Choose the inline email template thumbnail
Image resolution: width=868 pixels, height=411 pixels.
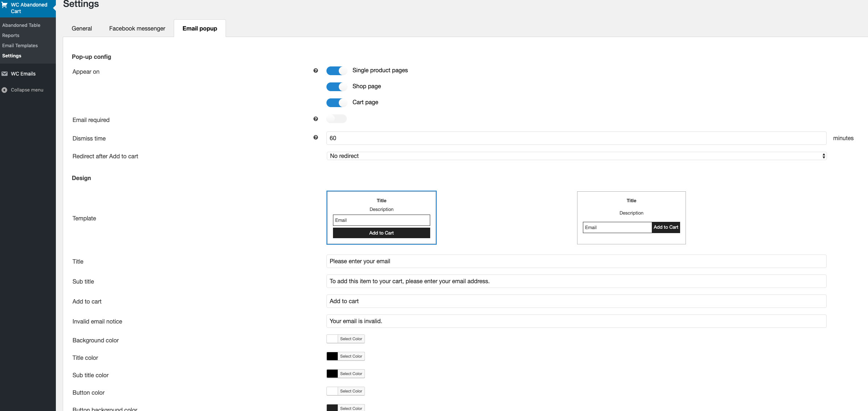coord(631,217)
